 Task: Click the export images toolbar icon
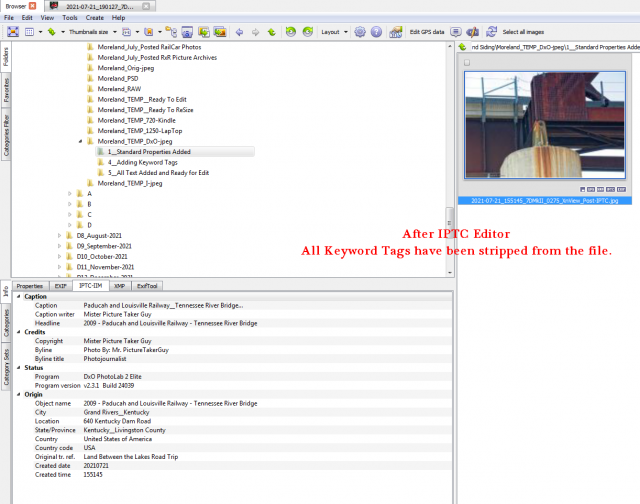click(220, 32)
